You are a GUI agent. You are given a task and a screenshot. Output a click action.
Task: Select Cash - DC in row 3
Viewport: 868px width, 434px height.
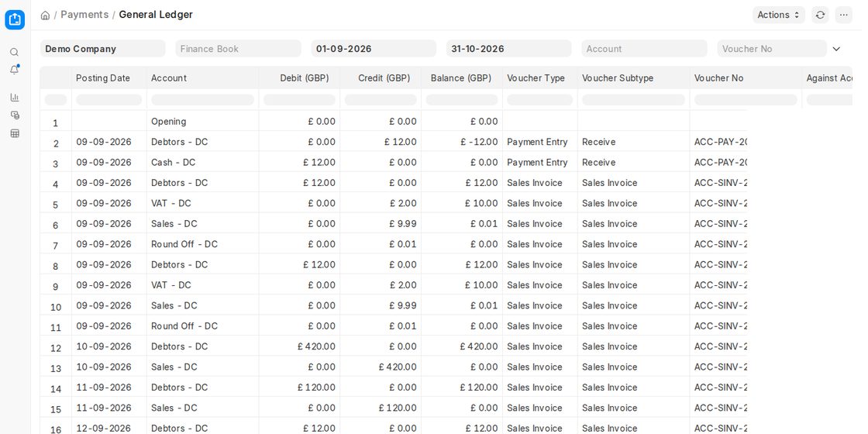click(202, 162)
